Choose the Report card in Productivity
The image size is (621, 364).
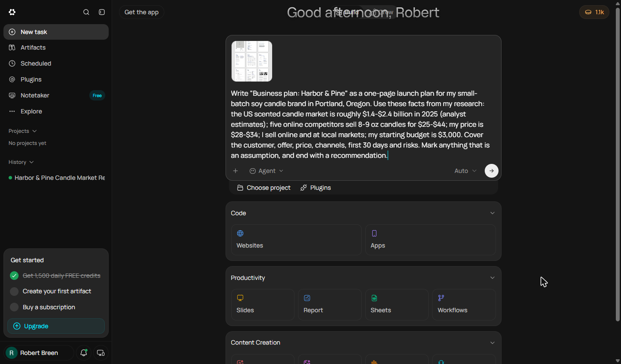click(330, 304)
